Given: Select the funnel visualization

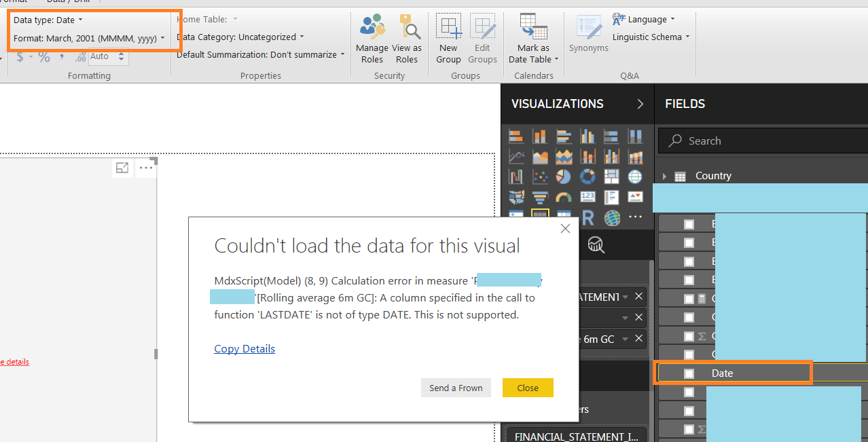Looking at the screenshot, I should (540, 198).
